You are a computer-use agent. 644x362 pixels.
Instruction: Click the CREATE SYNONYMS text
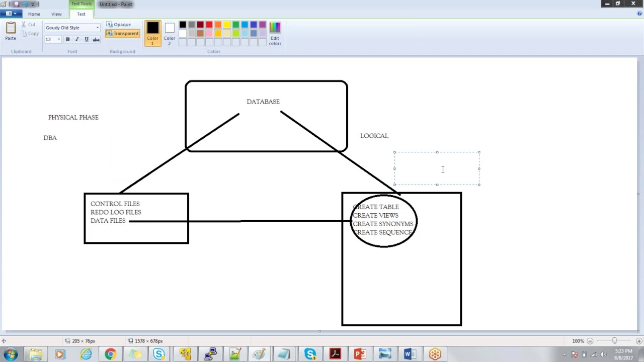(383, 224)
